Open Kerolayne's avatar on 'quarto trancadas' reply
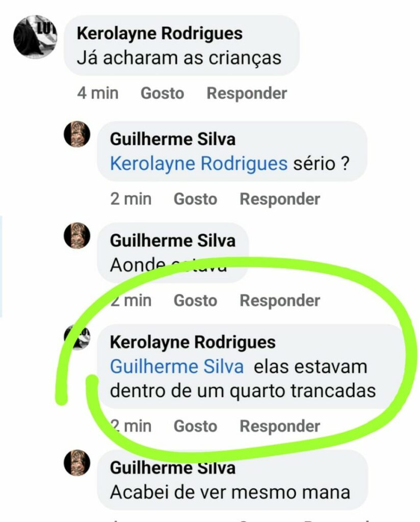 coord(77,337)
